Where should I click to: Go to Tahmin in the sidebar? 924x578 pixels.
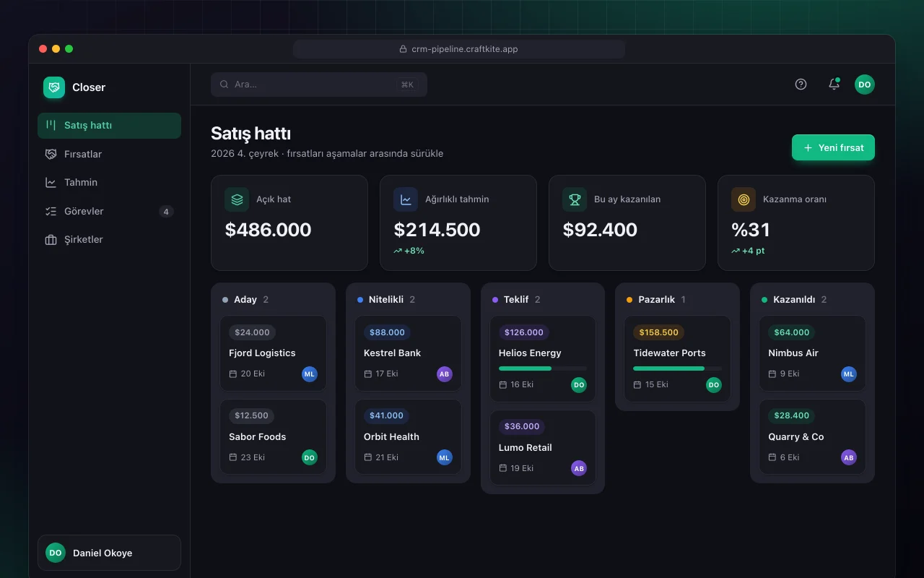(109, 183)
